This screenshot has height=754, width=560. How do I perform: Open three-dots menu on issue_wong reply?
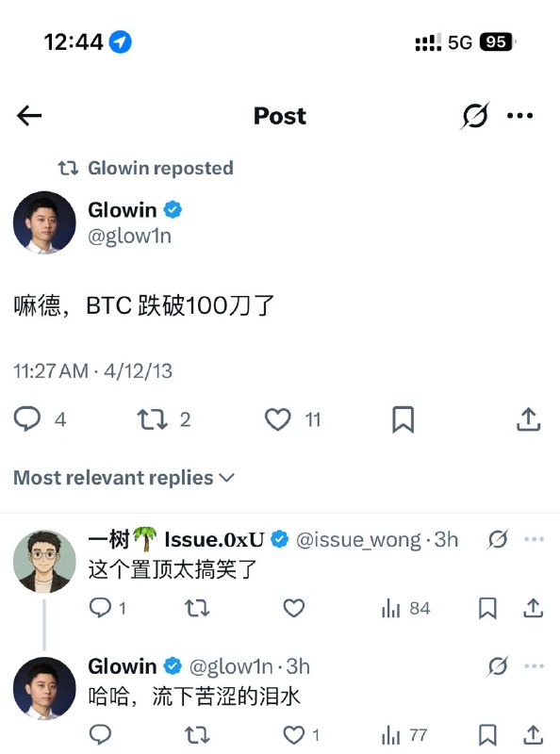(x=534, y=539)
